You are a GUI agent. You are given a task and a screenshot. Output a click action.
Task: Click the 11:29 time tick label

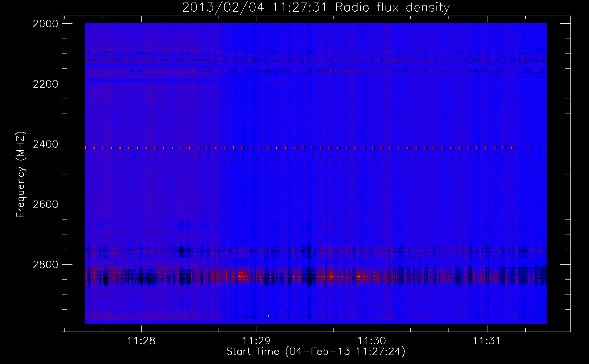tap(257, 341)
